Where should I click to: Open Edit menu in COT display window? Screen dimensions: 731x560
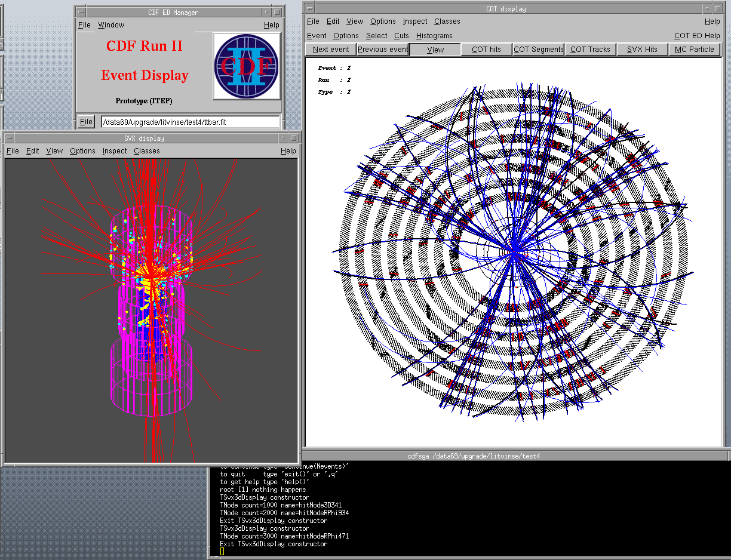(333, 21)
